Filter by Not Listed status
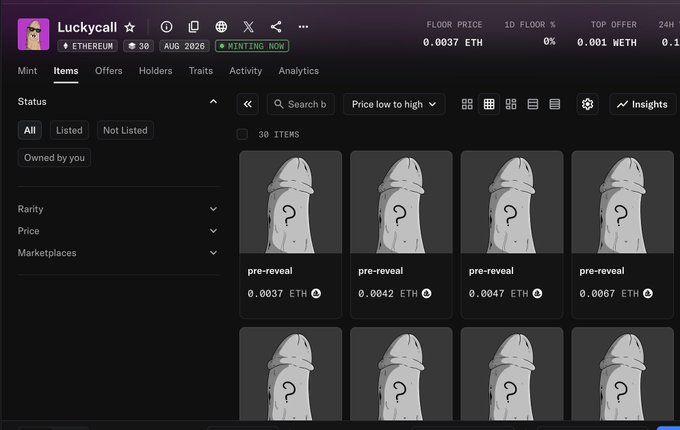 125,130
